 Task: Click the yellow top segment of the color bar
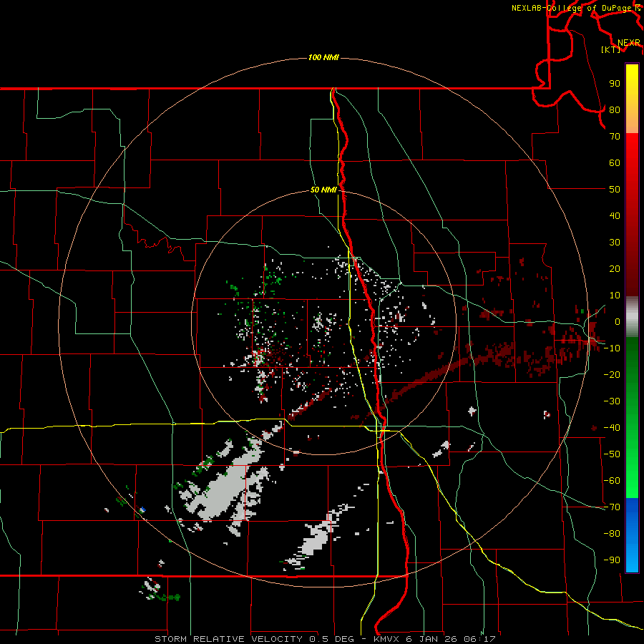click(x=632, y=99)
